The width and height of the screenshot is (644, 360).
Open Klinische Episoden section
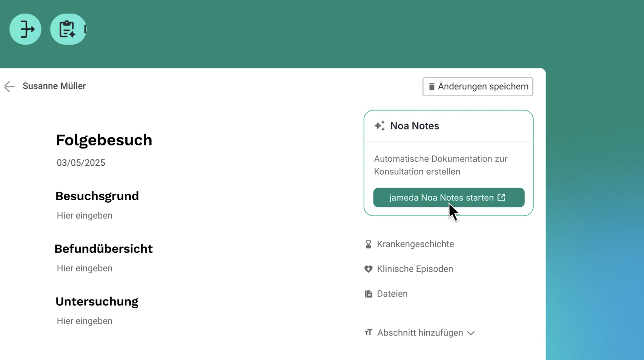409,269
